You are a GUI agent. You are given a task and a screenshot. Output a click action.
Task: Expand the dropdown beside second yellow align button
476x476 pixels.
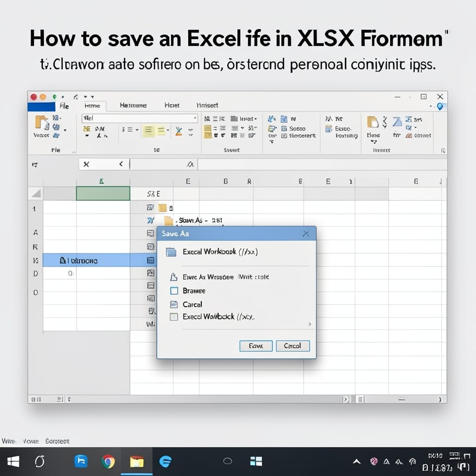[x=168, y=130]
